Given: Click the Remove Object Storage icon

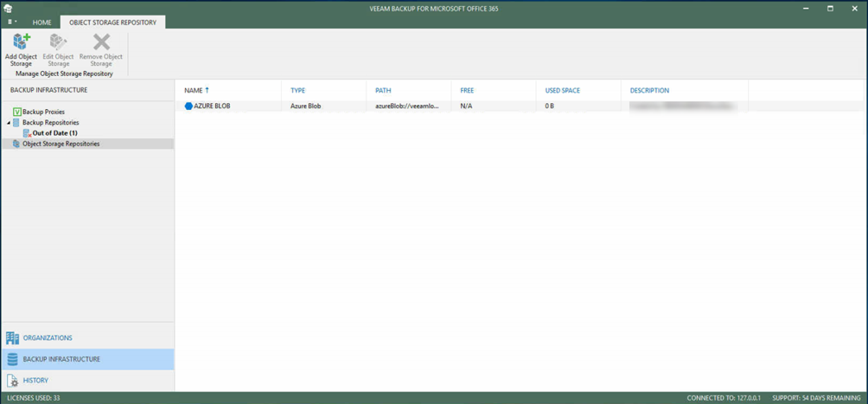Looking at the screenshot, I should click(101, 42).
